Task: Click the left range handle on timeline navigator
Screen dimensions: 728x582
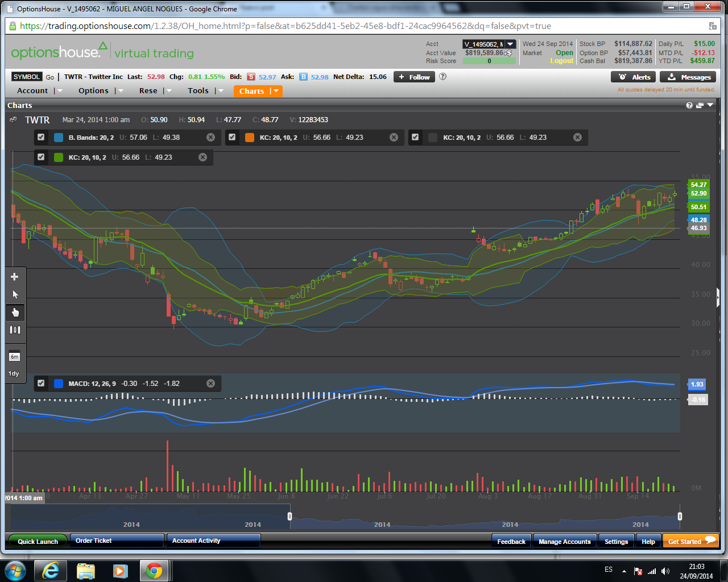Action: [x=289, y=516]
